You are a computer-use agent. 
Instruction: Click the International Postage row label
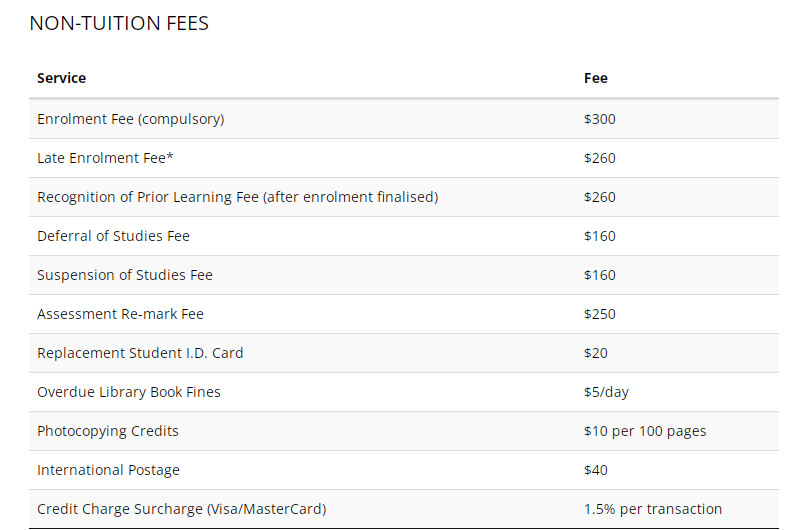coord(108,470)
